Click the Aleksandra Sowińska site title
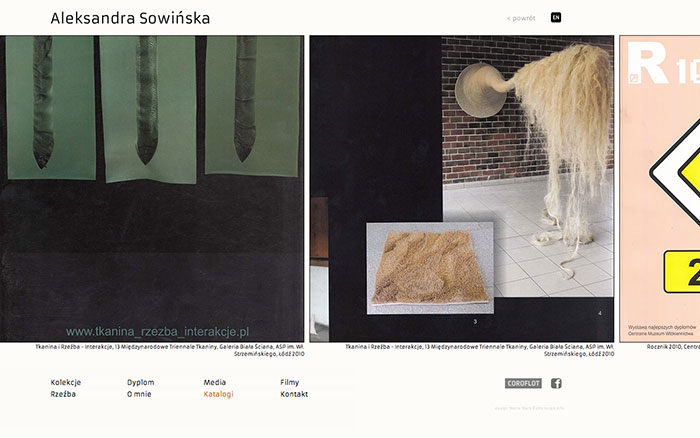This screenshot has width=700, height=438. pos(130,18)
